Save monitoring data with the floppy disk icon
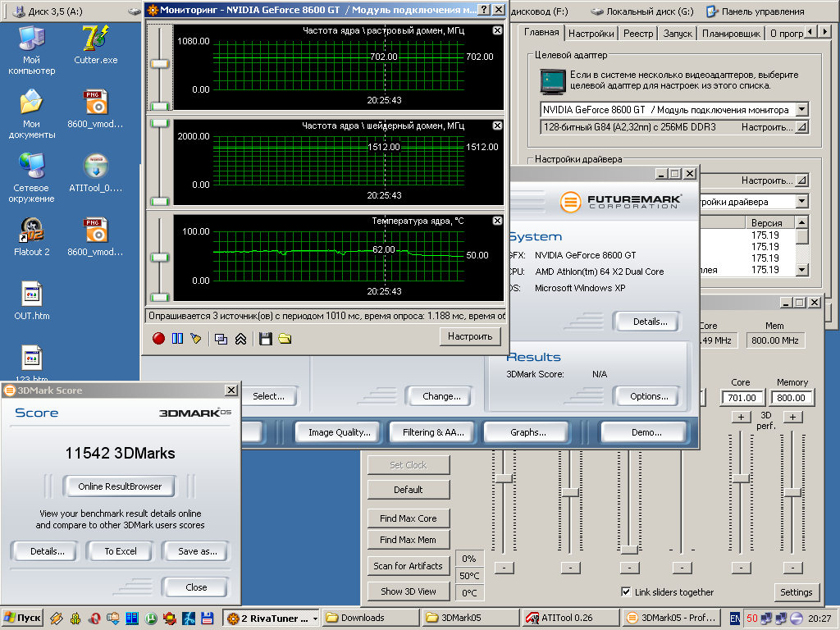The width and height of the screenshot is (840, 630). 266,339
